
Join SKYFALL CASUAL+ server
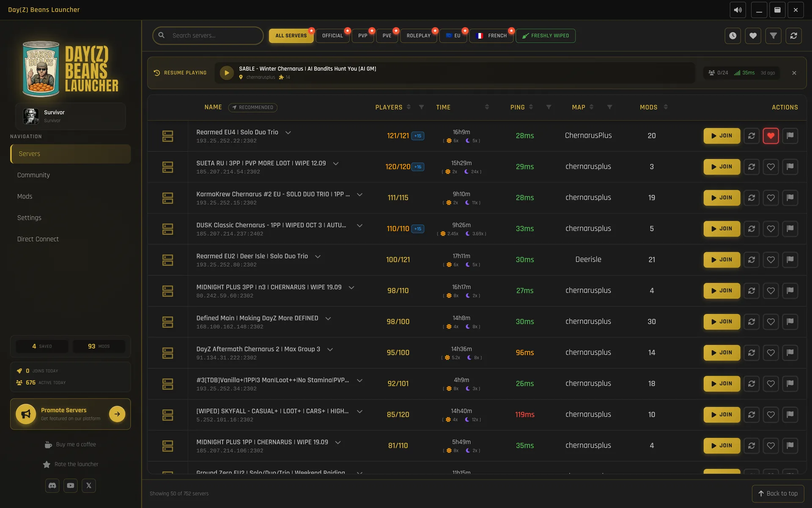[722, 415]
